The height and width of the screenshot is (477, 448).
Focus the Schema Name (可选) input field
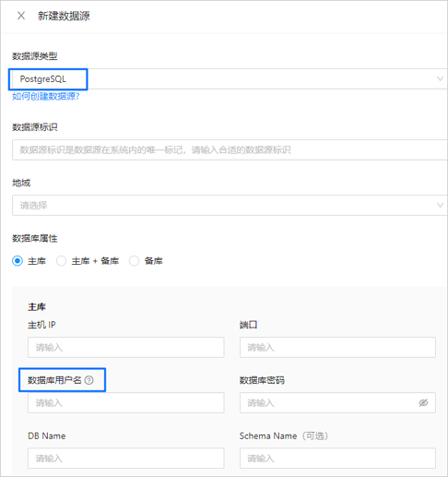pyautogui.click(x=337, y=459)
